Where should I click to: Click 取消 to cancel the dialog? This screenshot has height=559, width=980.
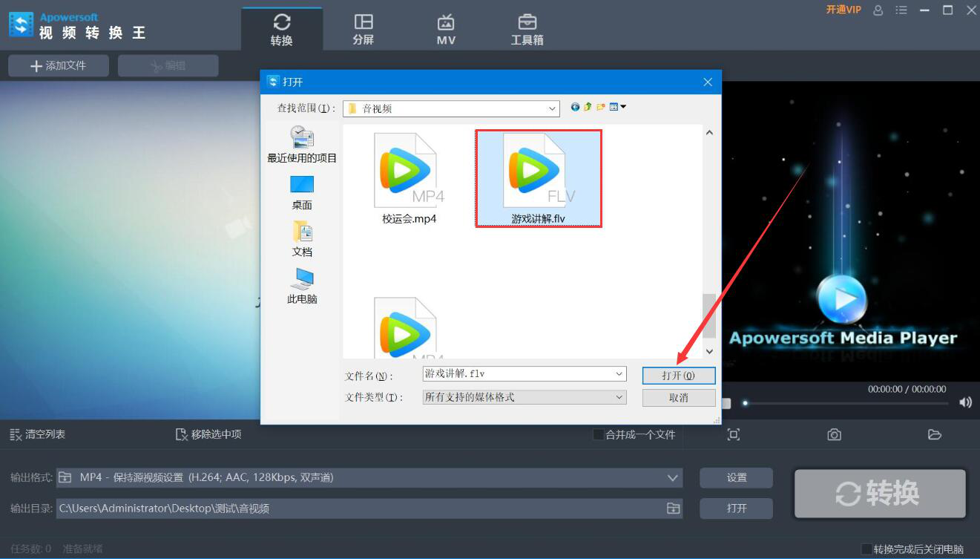click(x=679, y=398)
